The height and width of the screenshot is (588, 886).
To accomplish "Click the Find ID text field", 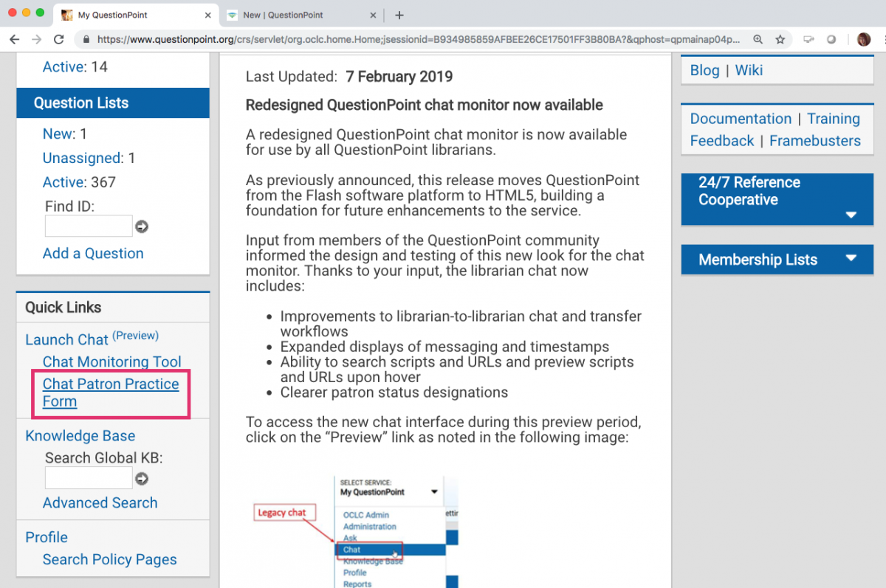I will pos(89,226).
